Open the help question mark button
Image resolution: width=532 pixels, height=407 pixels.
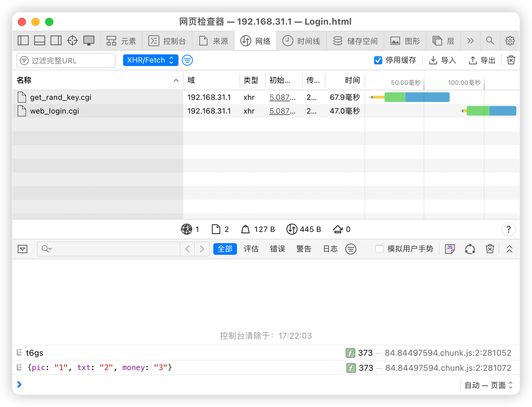(508, 230)
